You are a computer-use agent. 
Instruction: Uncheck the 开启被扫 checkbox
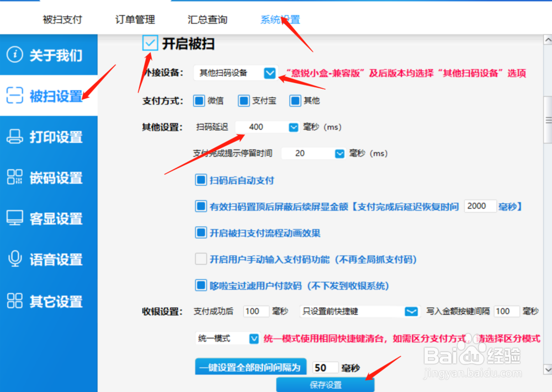[150, 42]
